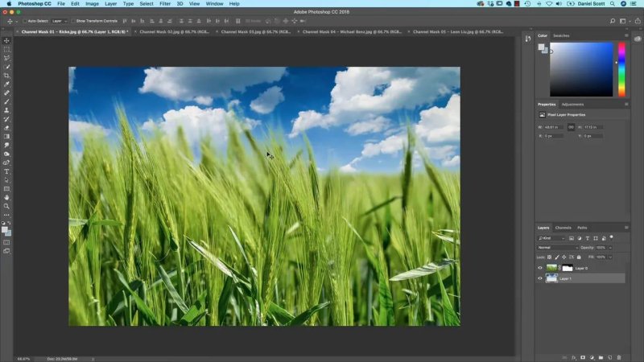Toggle Show Transform Controls checkbox
The height and width of the screenshot is (362, 644).
(x=73, y=21)
